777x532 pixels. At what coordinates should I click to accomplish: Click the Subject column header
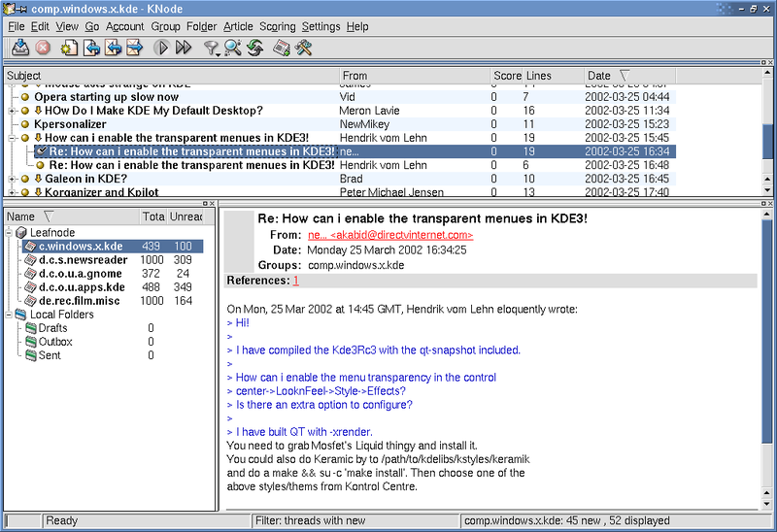(x=172, y=76)
